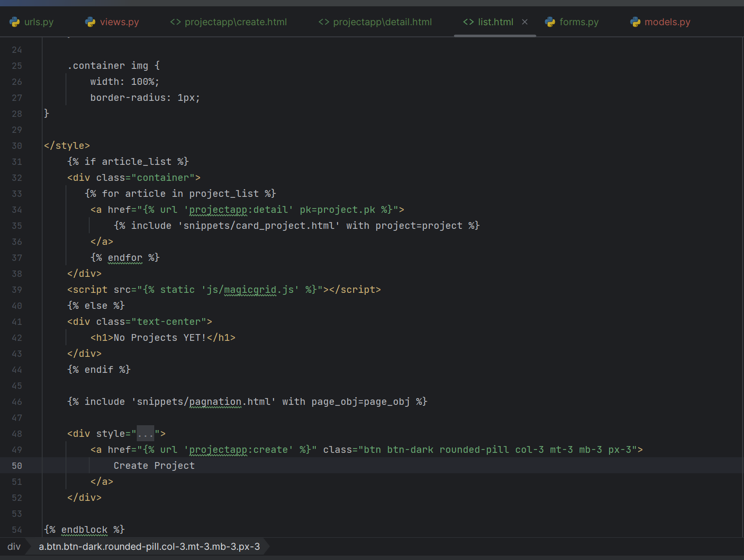Open the views.py editor tab

[112, 22]
